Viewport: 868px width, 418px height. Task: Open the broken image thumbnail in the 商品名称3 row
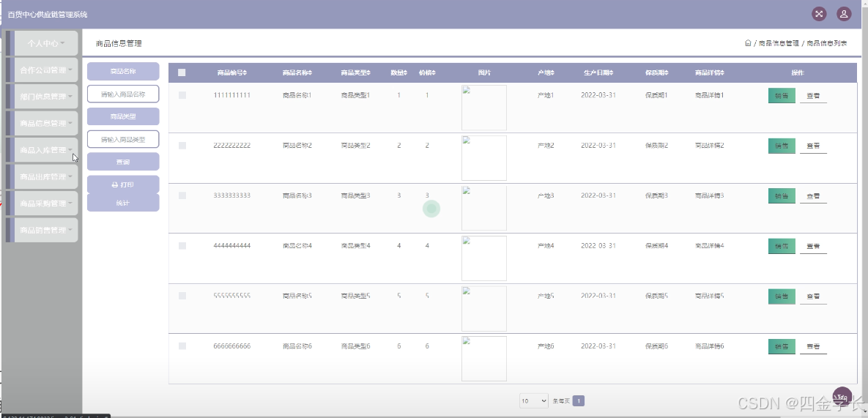click(x=484, y=208)
